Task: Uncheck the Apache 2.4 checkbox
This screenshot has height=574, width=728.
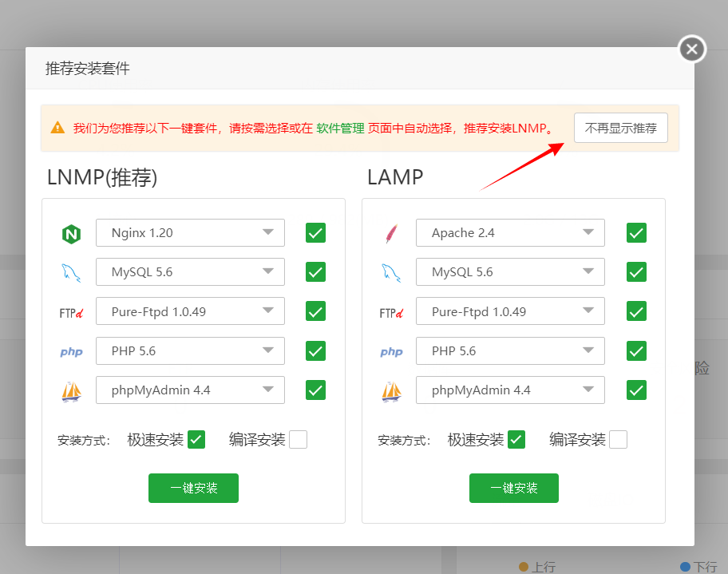Action: click(636, 232)
